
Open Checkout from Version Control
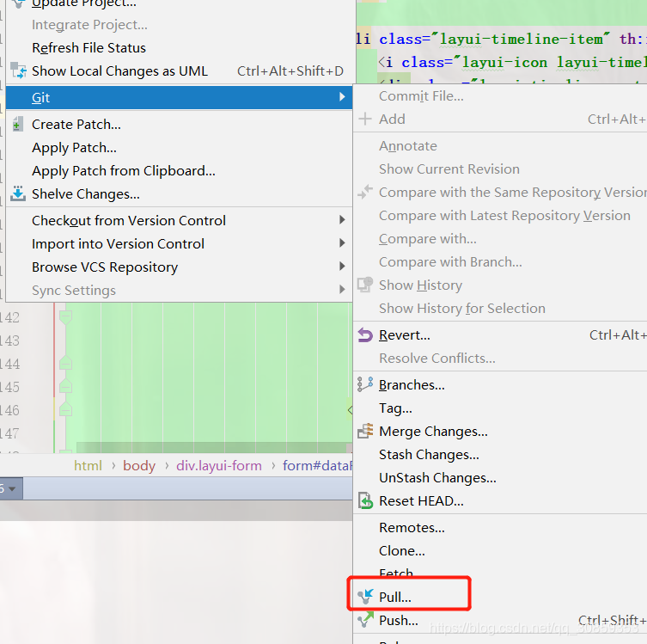coord(179,220)
